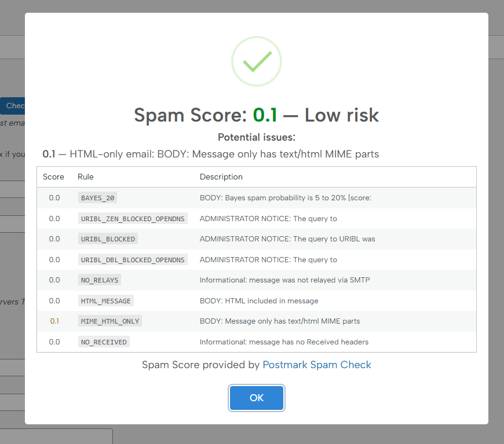Click the Description column header
Viewport: 504px width, 444px height.
[x=221, y=177]
